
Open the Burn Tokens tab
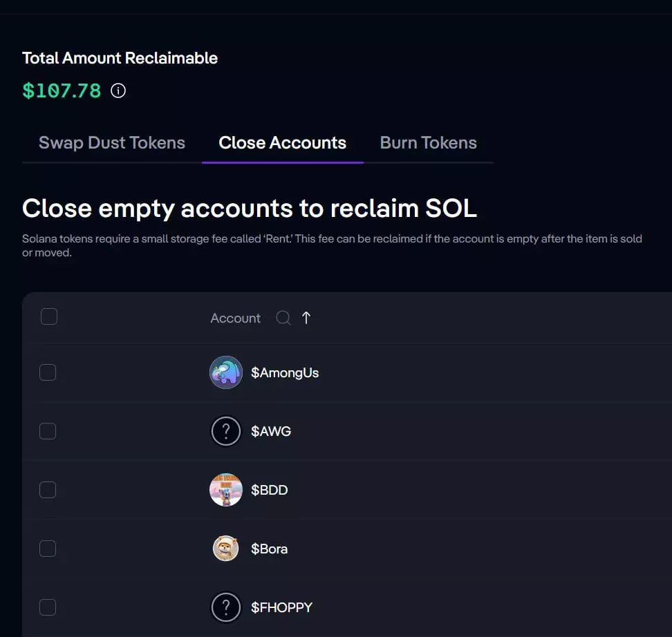coord(429,143)
